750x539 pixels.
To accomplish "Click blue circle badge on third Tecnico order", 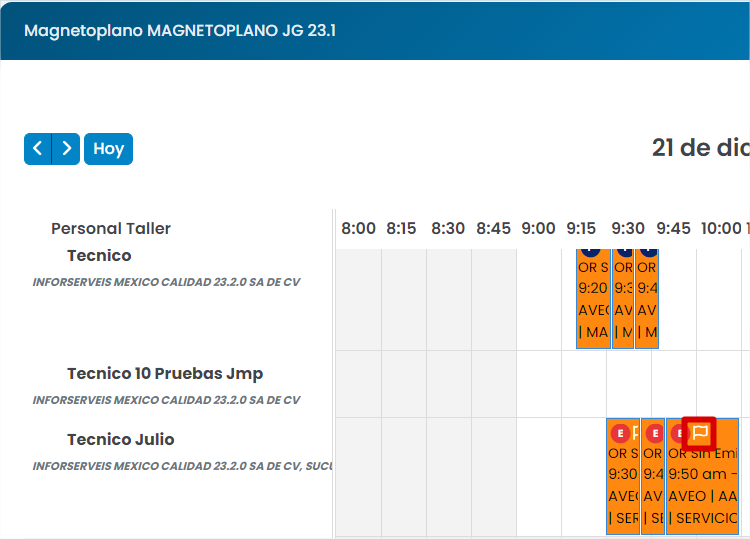I will 649,252.
